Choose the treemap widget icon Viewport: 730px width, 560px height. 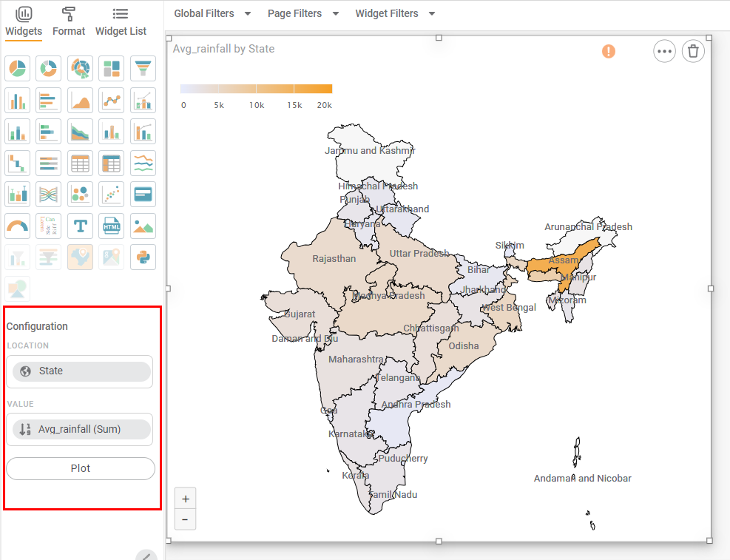[112, 69]
